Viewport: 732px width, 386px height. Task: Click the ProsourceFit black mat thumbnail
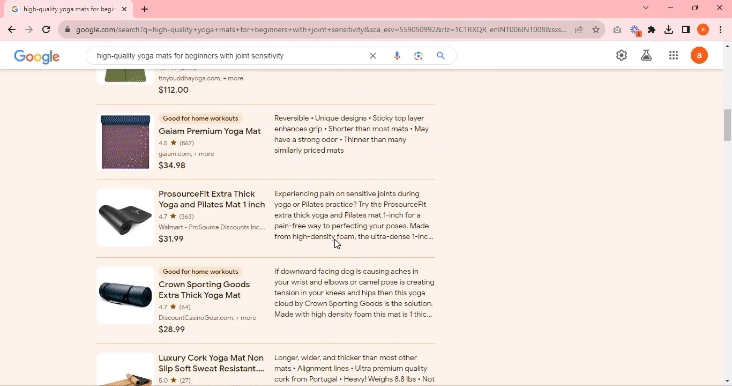point(125,218)
